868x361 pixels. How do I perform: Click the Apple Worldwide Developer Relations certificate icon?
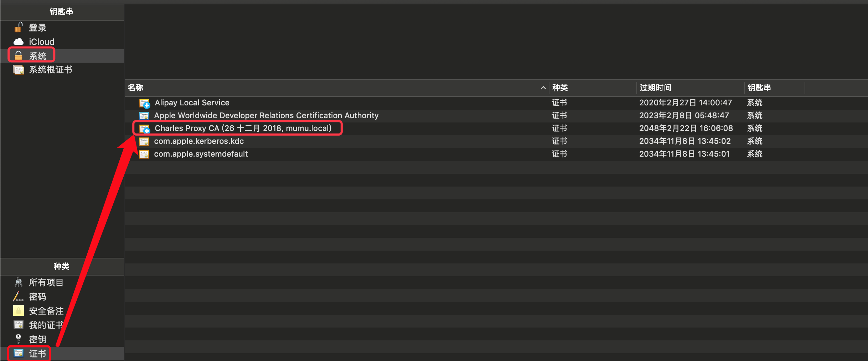point(144,115)
